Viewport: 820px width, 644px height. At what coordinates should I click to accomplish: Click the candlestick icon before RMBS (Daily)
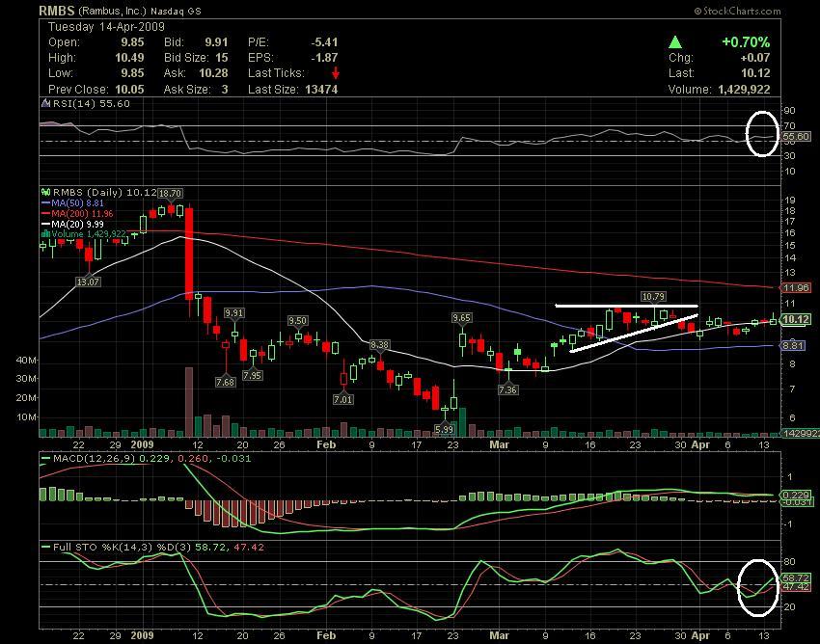tap(46, 193)
